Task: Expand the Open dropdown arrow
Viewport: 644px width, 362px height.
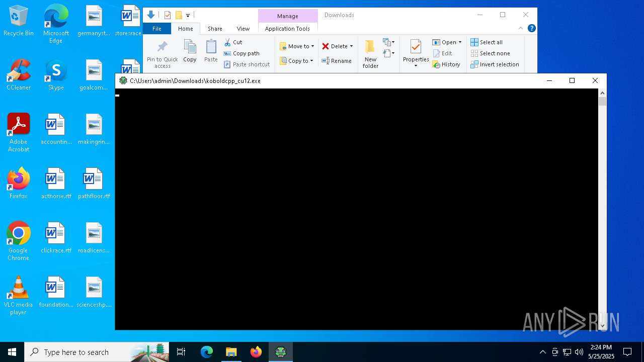Action: 460,42
